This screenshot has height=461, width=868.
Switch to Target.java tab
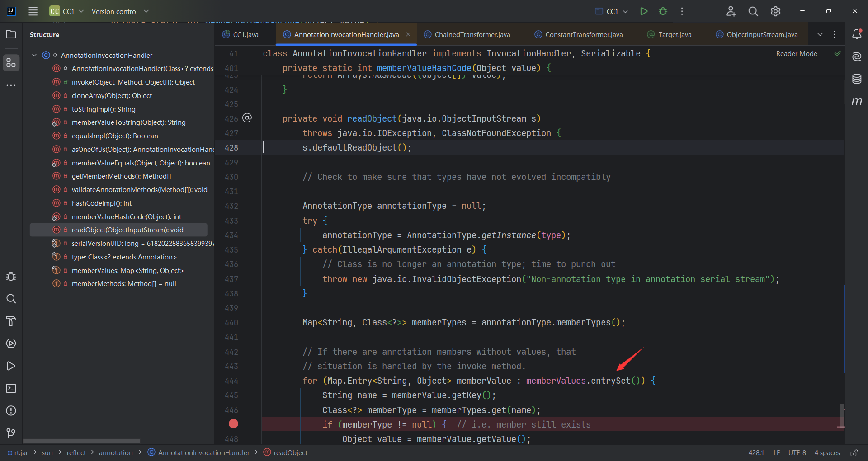670,34
